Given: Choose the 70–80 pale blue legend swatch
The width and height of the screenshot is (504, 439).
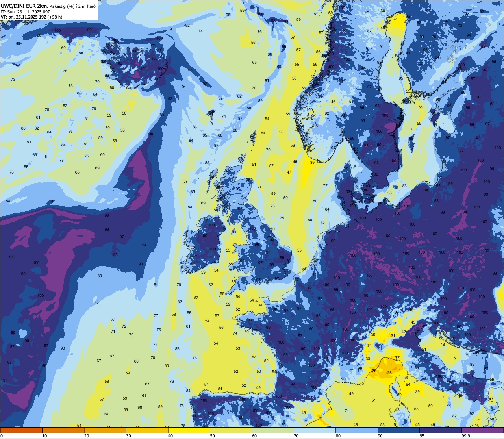Looking at the screenshot, I should 315,430.
